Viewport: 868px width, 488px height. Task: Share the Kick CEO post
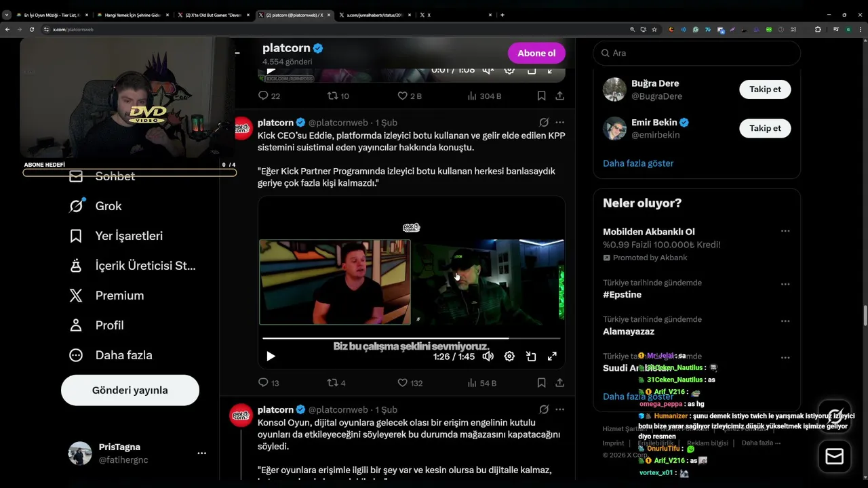click(559, 383)
